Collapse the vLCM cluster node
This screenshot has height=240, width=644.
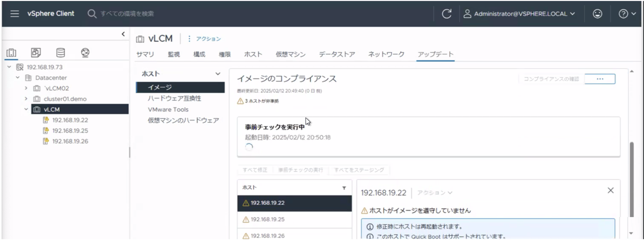click(26, 109)
